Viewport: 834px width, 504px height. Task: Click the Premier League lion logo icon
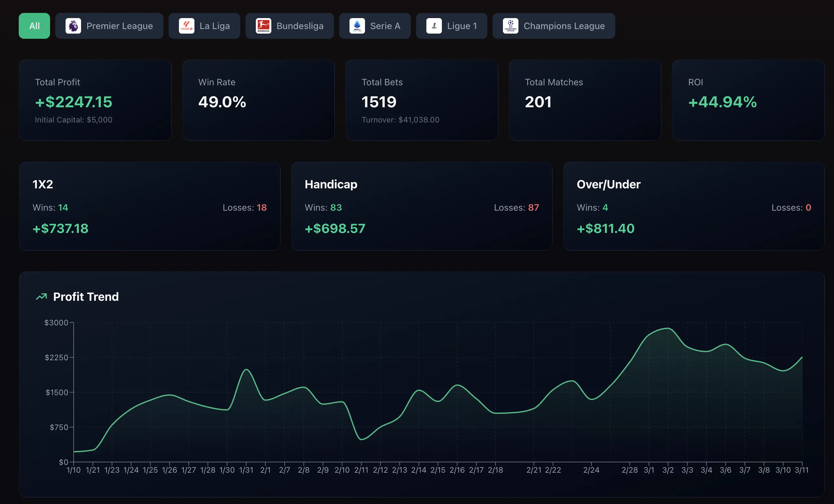click(x=73, y=26)
